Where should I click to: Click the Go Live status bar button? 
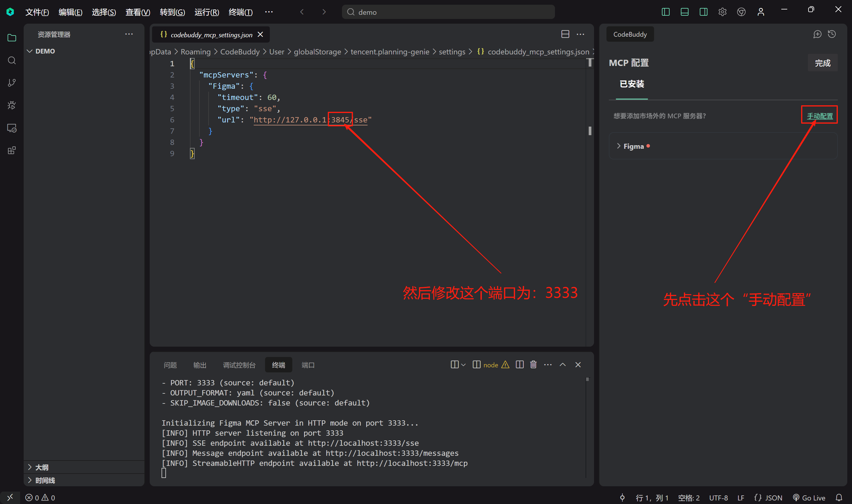809,497
